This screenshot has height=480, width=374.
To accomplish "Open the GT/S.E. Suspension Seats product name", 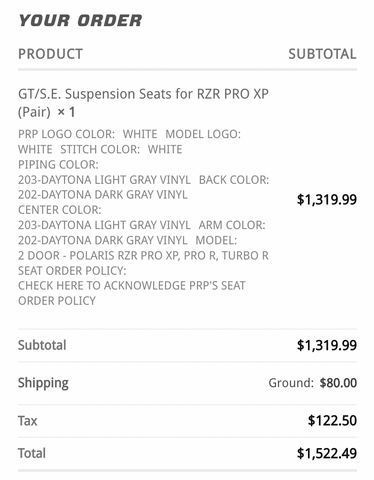I will (x=143, y=103).
